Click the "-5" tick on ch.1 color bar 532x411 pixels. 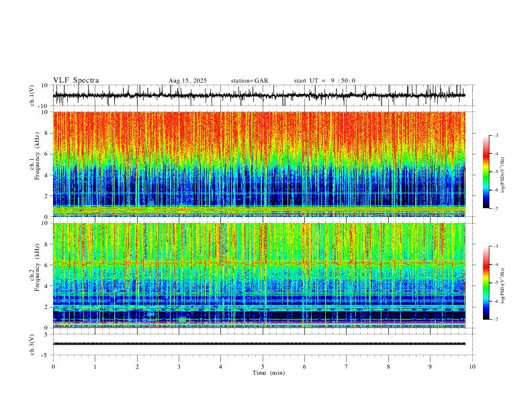point(495,172)
